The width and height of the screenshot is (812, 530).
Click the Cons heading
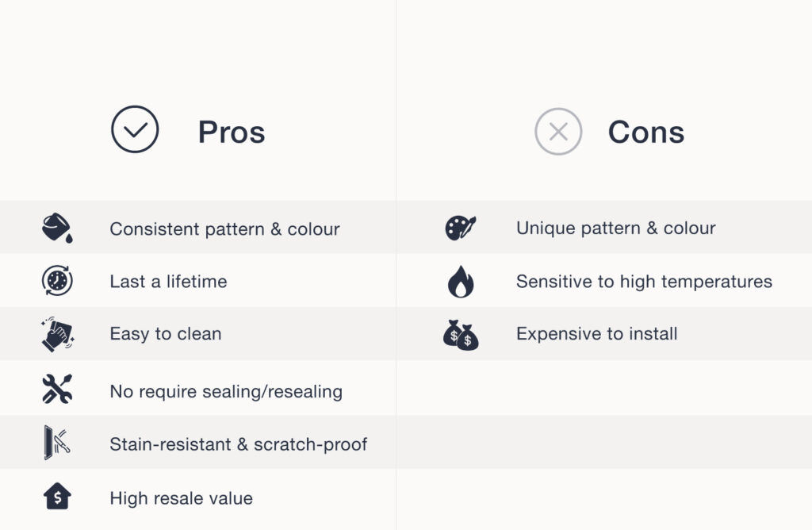point(646,132)
